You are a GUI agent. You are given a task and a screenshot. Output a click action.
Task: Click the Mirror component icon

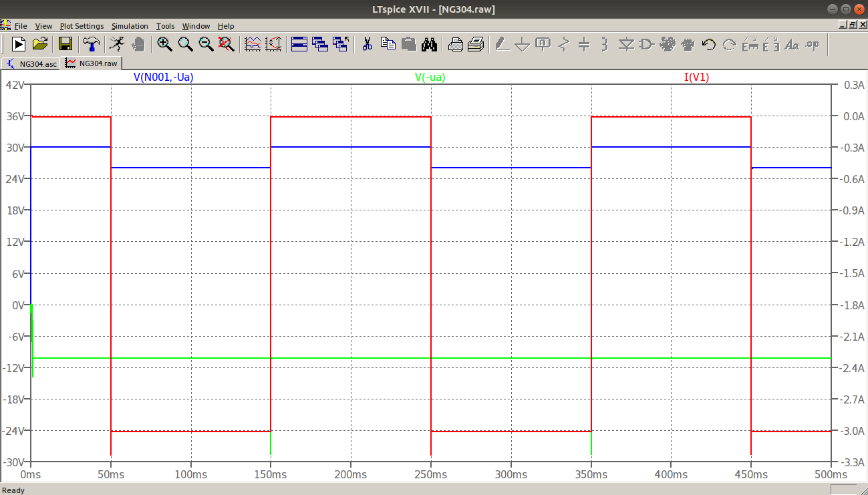[x=771, y=44]
